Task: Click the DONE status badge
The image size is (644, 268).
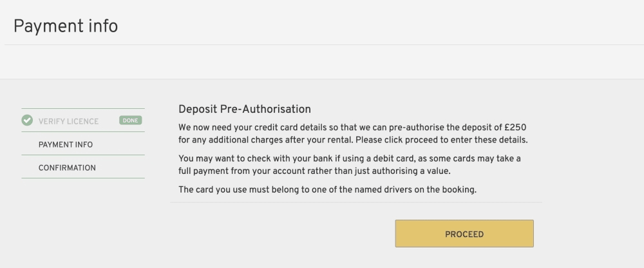Action: pyautogui.click(x=130, y=120)
